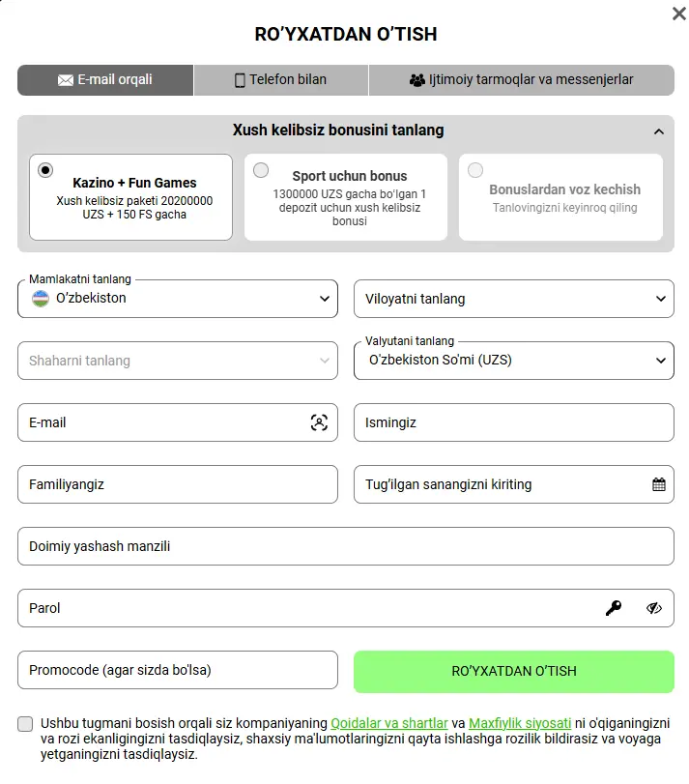Choose Bonuslardan voz kechish option
The image size is (689, 784).
pos(475,169)
